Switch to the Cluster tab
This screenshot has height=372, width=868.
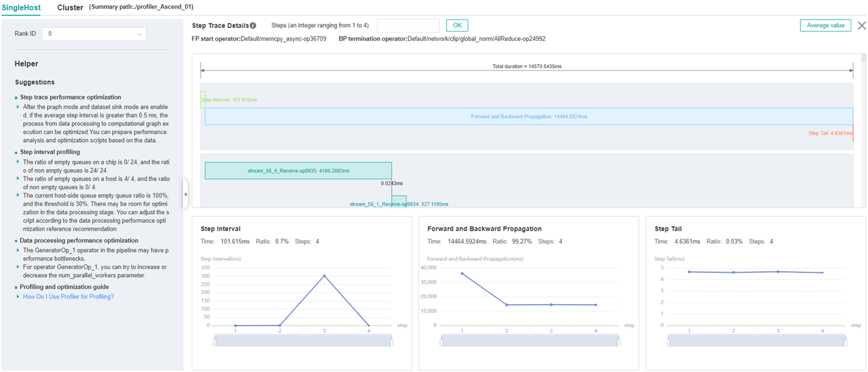click(x=70, y=8)
